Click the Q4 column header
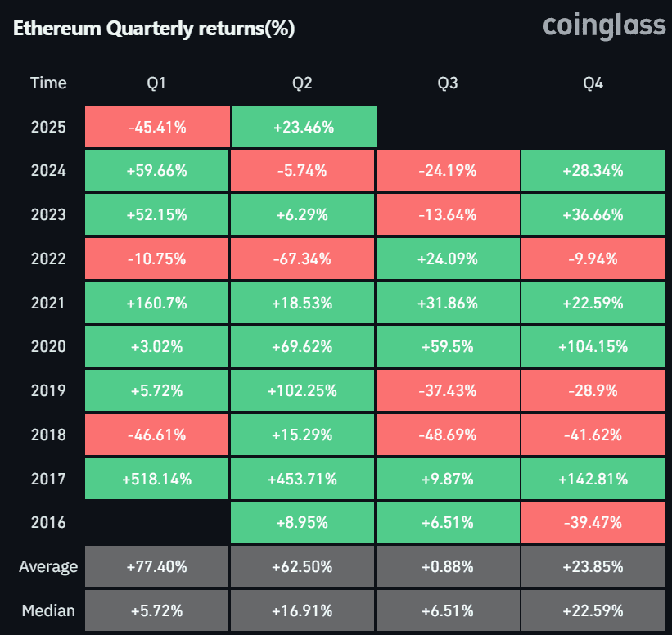The width and height of the screenshot is (672, 635). click(x=593, y=83)
